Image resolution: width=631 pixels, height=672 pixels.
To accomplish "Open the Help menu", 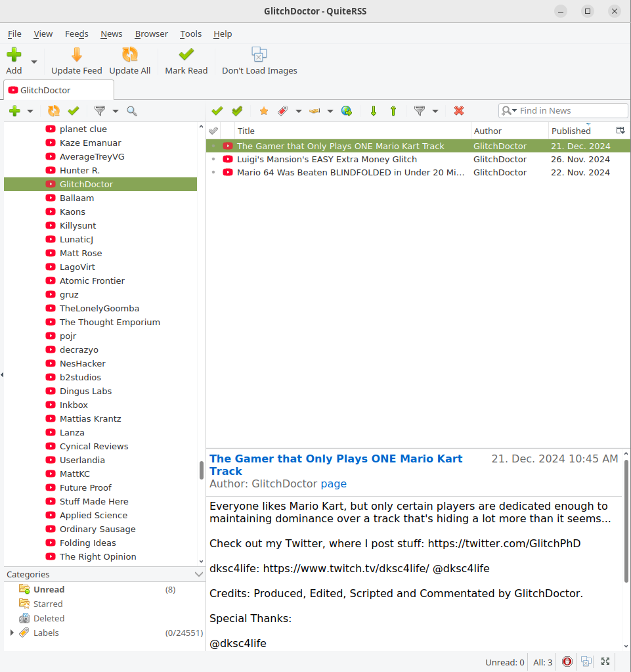I will pyautogui.click(x=223, y=34).
